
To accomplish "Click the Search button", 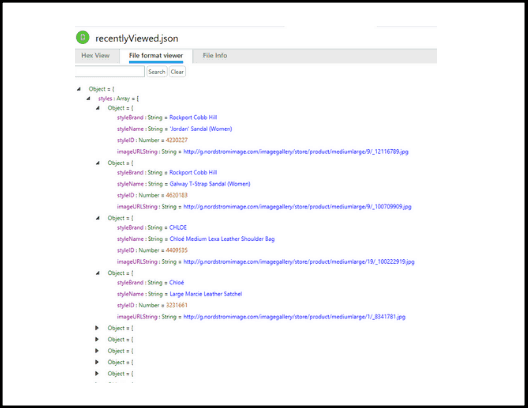I will pyautogui.click(x=157, y=72).
